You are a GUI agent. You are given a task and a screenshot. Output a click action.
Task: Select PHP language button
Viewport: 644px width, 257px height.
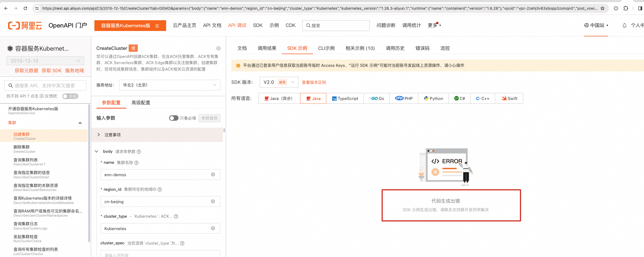(404, 98)
